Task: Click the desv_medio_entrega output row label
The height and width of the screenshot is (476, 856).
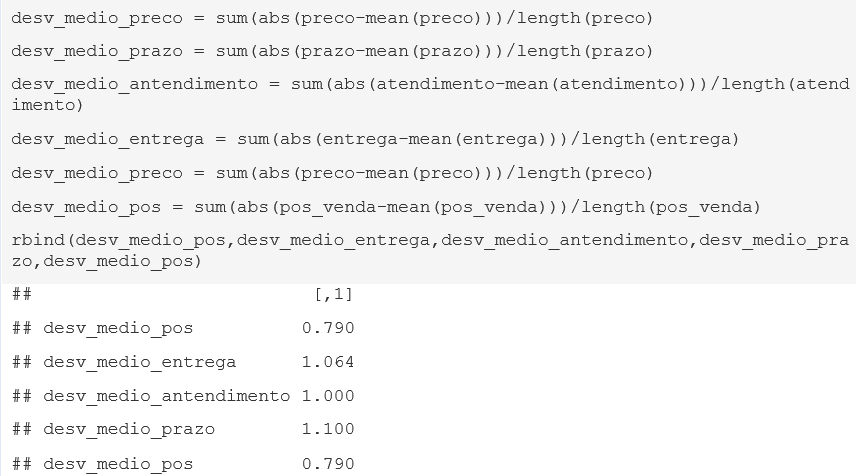Action: [x=140, y=362]
